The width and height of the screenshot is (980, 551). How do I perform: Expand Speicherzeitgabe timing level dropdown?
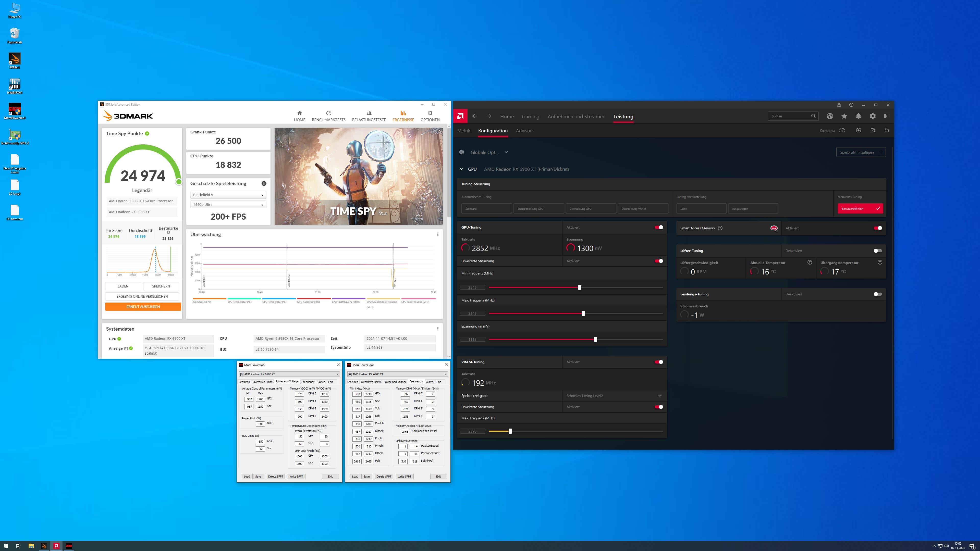660,396
